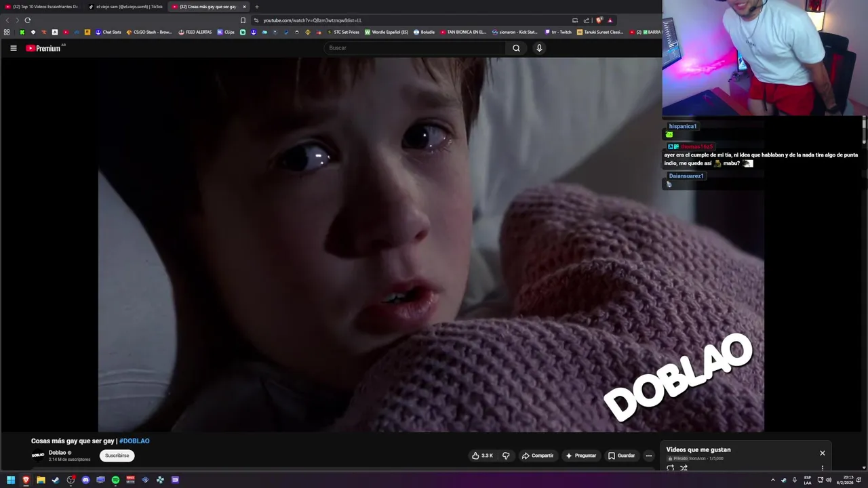Image resolution: width=868 pixels, height=488 pixels.
Task: Switch to el viejo sam TikTok tab
Action: (x=125, y=7)
